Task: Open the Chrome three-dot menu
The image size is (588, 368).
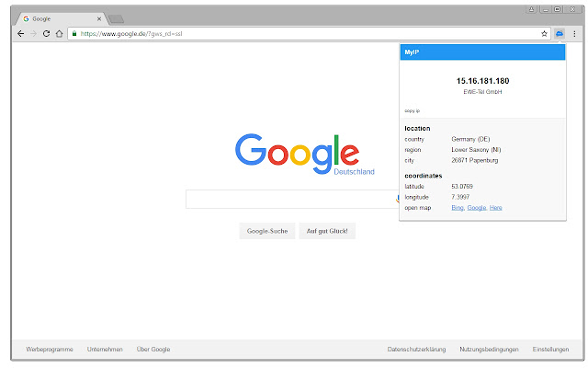Action: coord(574,34)
